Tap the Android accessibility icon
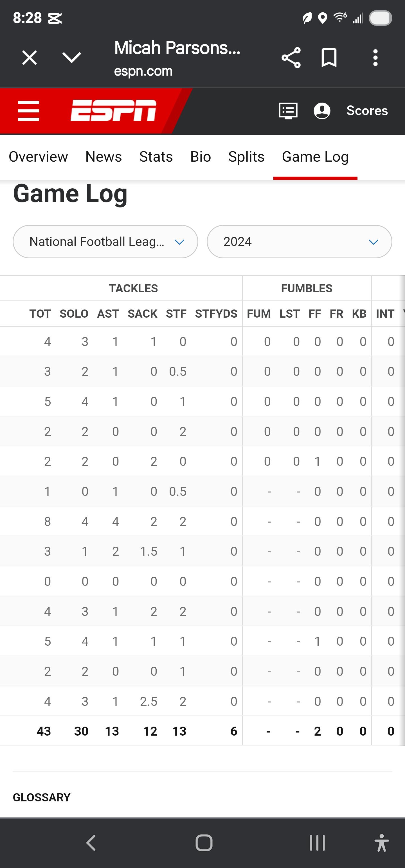 [381, 843]
